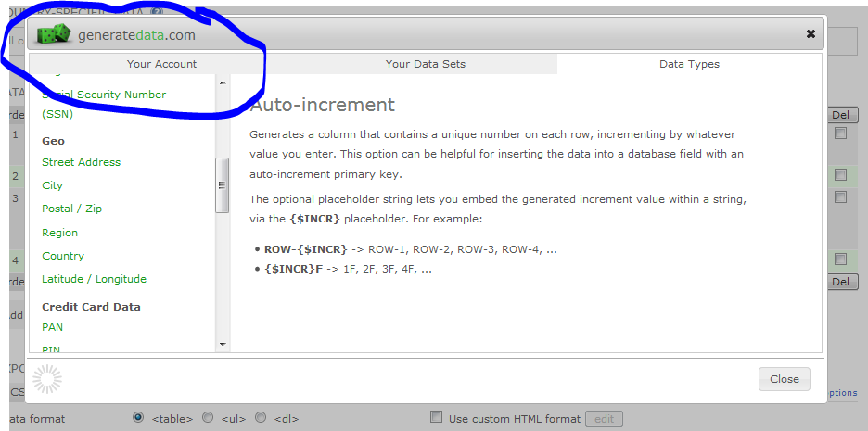Click the scroll down arrow of list

coord(223,344)
